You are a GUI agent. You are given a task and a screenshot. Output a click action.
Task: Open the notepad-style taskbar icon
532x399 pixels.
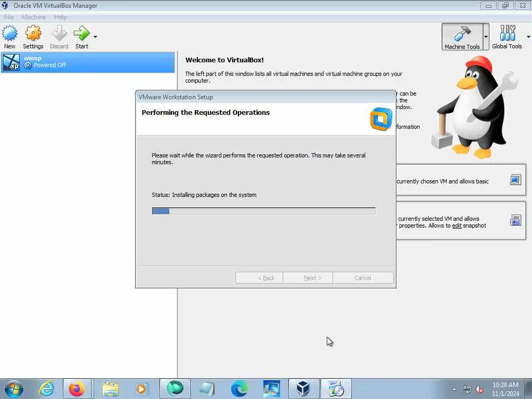coord(207,389)
